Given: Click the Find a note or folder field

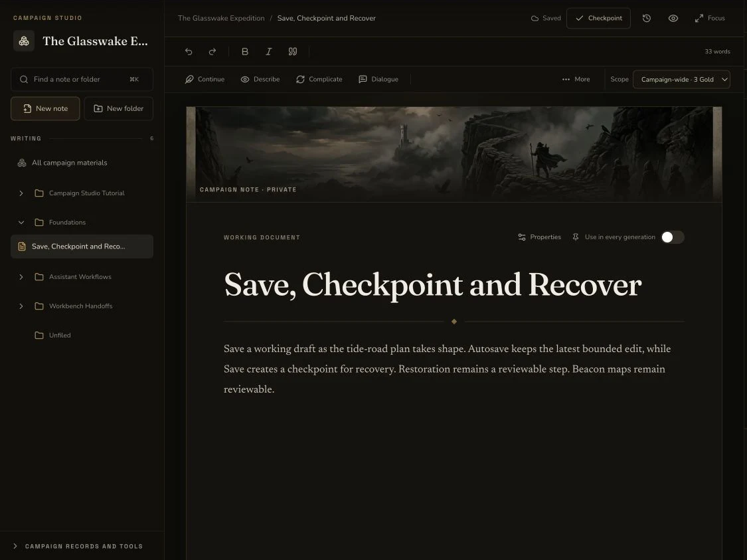Looking at the screenshot, I should (x=82, y=79).
